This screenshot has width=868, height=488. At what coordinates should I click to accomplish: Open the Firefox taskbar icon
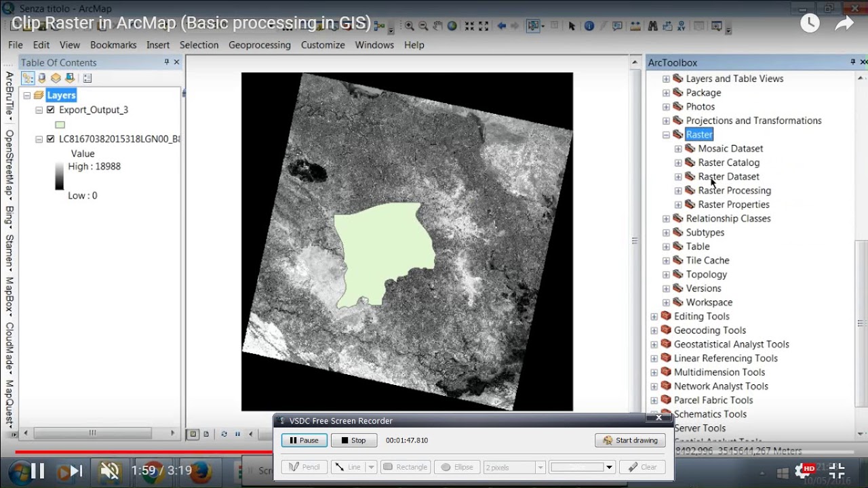tap(201, 471)
